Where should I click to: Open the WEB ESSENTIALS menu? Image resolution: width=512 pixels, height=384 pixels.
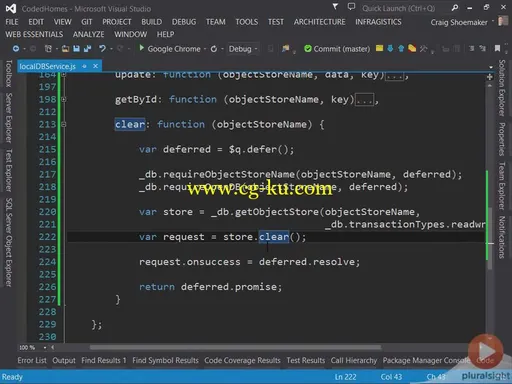click(x=34, y=34)
